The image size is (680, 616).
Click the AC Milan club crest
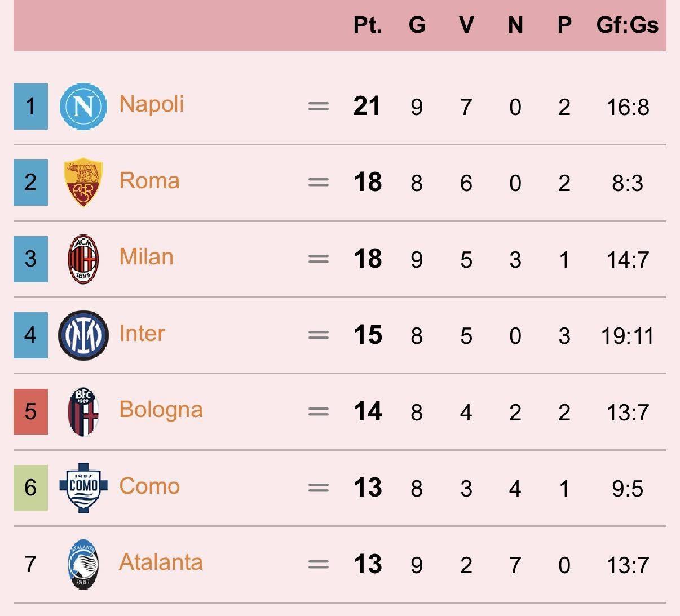pos(83,259)
